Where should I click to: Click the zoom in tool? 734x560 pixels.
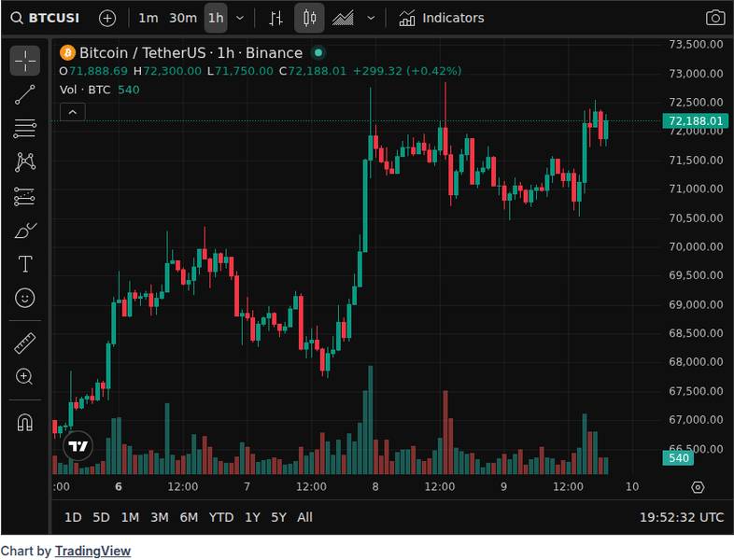click(25, 377)
